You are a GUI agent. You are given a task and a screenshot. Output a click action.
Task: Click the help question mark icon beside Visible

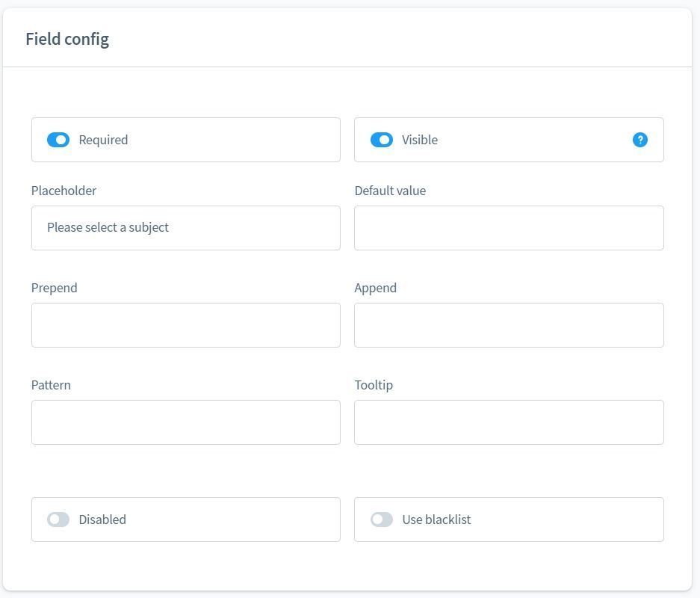[x=639, y=140]
